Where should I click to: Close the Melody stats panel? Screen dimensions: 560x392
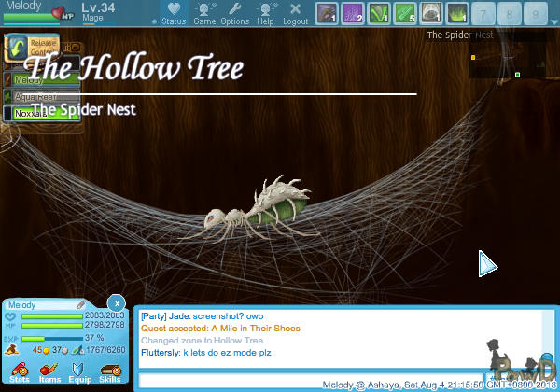115,302
